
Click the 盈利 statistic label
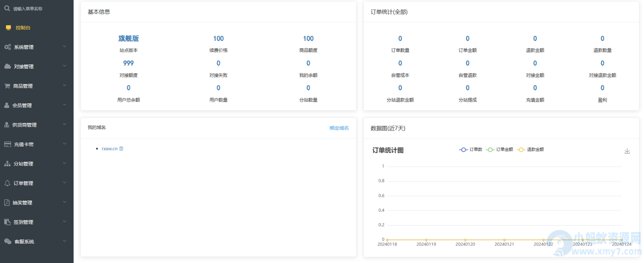click(602, 100)
